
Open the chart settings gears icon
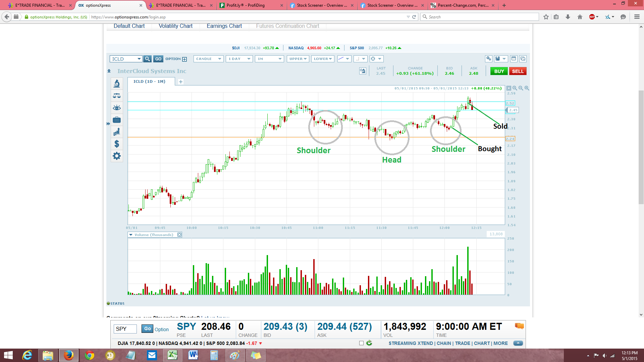click(x=489, y=59)
